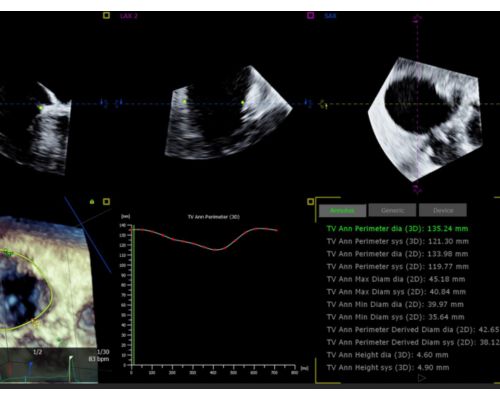Click the play triangle below the measurement list
500x400 pixels.
coord(422,378)
